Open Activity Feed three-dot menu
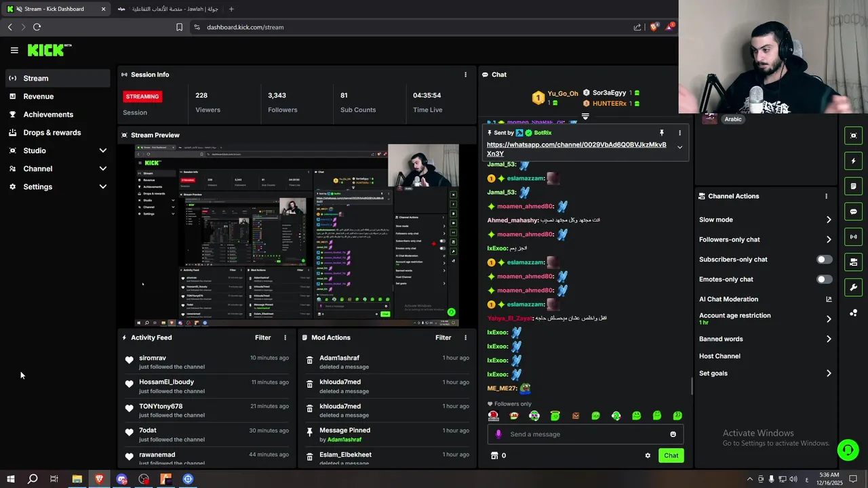 [285, 338]
